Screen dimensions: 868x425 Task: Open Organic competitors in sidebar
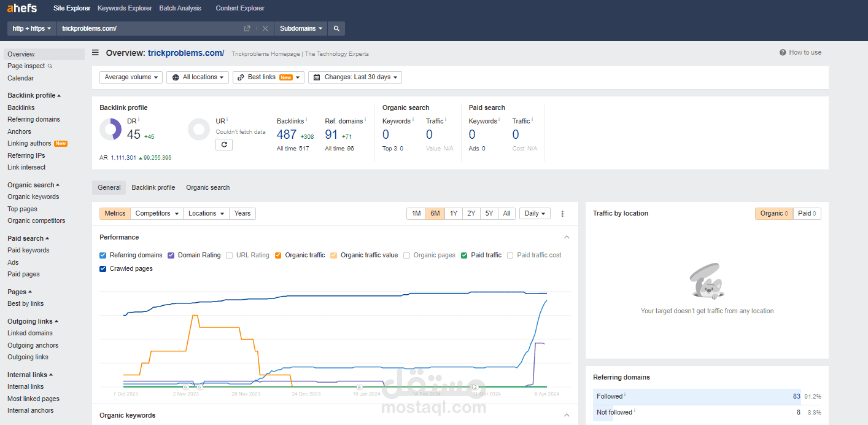pyautogui.click(x=36, y=220)
